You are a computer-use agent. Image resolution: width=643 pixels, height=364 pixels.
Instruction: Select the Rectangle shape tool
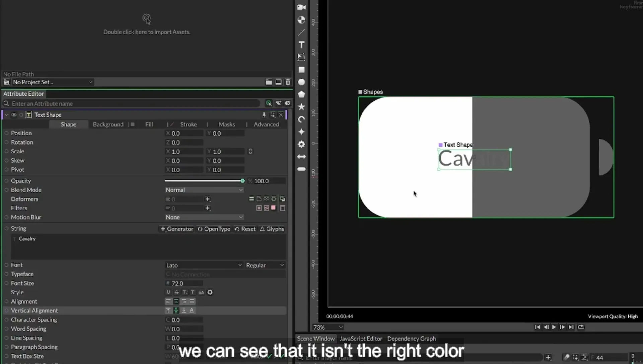[x=301, y=70]
